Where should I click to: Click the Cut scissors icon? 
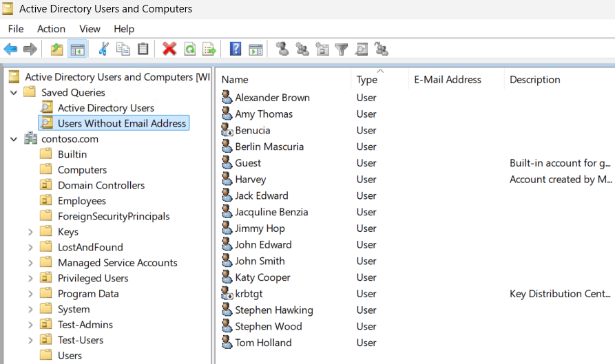pyautogui.click(x=103, y=49)
